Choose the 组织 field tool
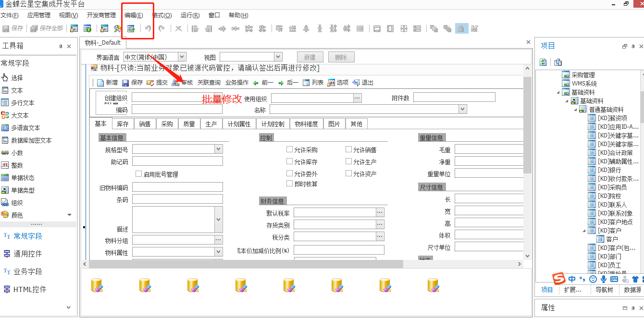The height and width of the screenshot is (319, 644). [x=12, y=203]
